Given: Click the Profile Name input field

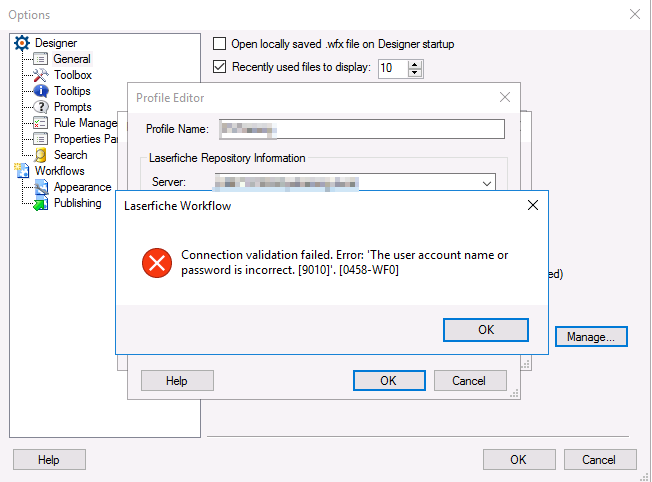Looking at the screenshot, I should 362,129.
